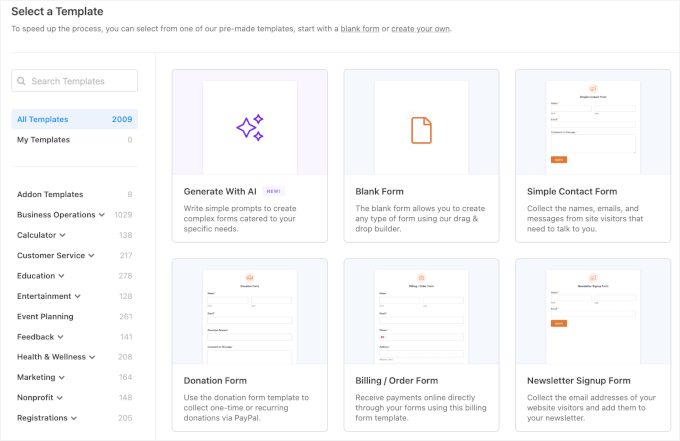Screen dimensions: 680x441
Task: Expand the Customer Service category chevron
Action: (x=92, y=256)
